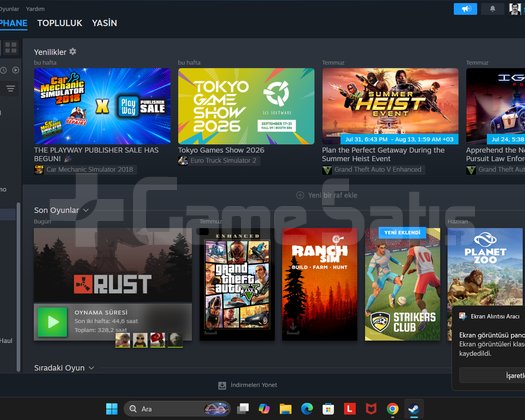This screenshot has height=420, width=525.
Task: Open Microsoft Edge from the taskbar
Action: point(307,409)
